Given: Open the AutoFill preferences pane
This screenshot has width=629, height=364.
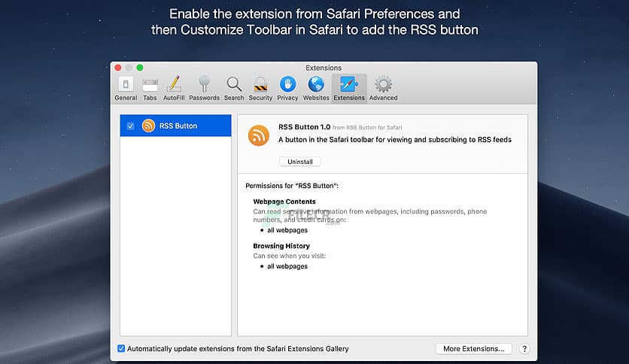Looking at the screenshot, I should point(174,89).
